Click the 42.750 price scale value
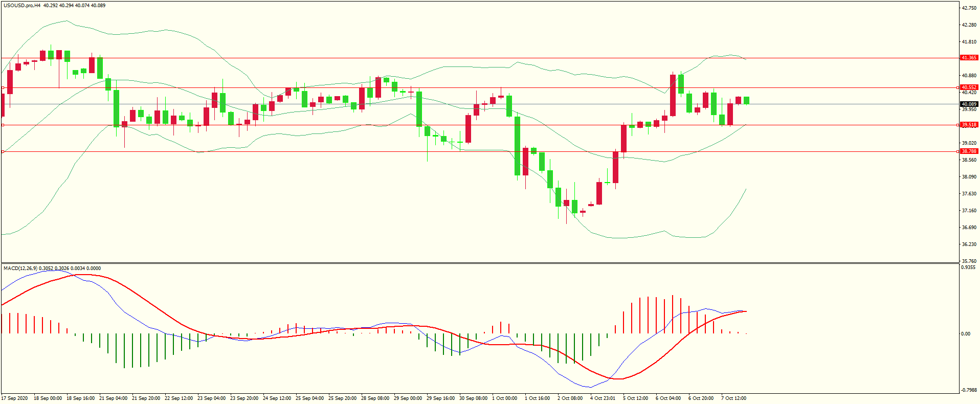 [969, 8]
